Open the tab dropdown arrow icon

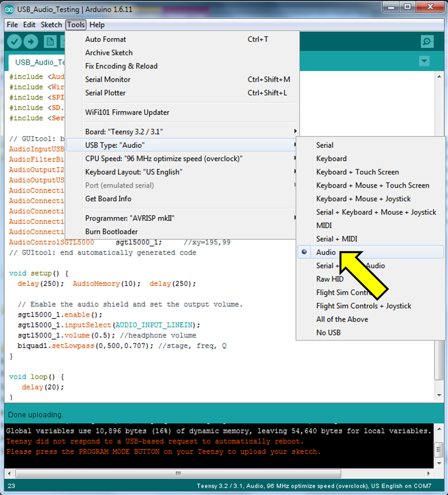[424, 61]
